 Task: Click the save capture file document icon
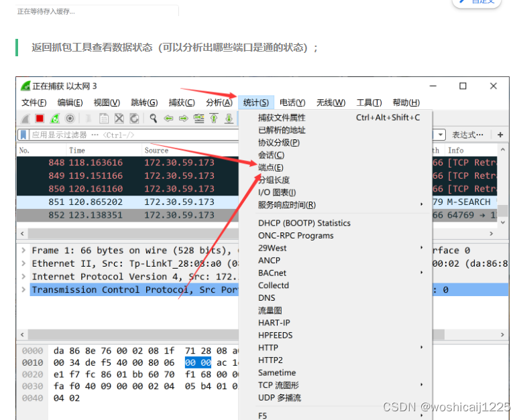click(104, 119)
